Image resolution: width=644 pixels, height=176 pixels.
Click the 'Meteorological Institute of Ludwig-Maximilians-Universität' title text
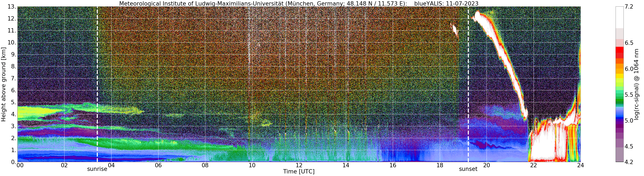pyautogui.click(x=201, y=3)
